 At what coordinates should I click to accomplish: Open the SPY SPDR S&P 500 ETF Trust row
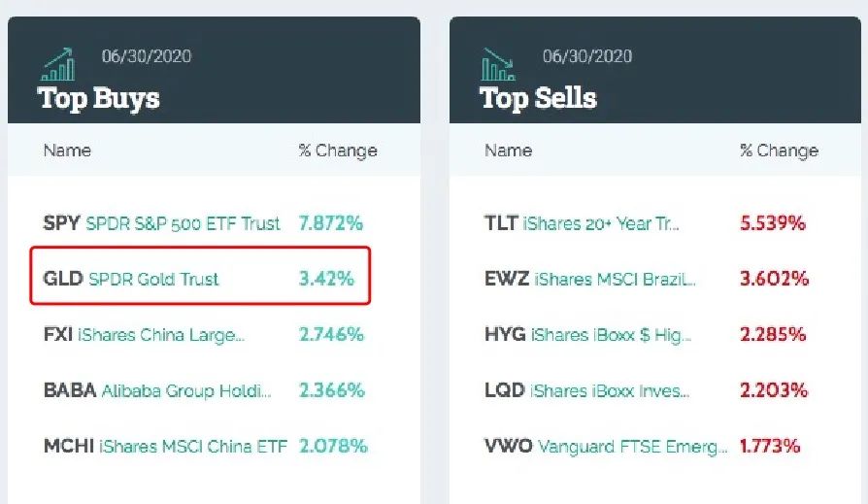[x=161, y=223]
